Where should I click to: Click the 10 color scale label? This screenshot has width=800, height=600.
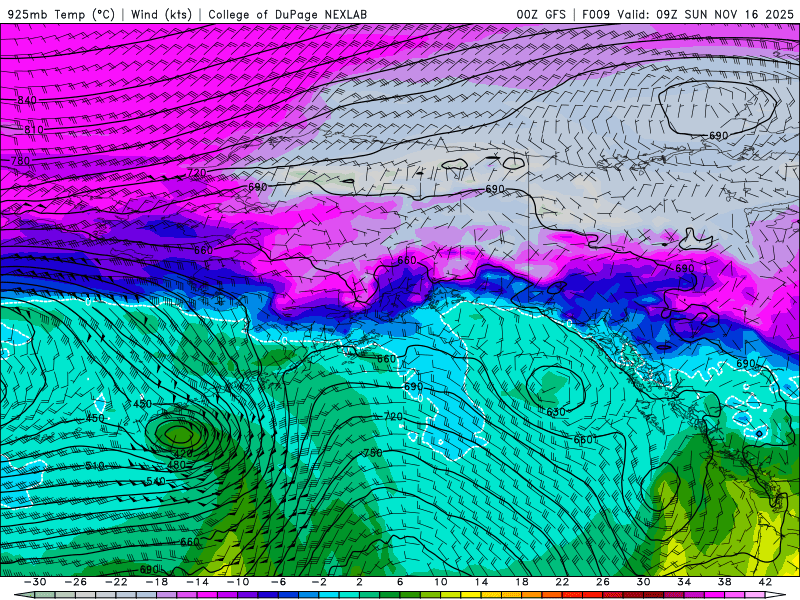tap(441, 582)
